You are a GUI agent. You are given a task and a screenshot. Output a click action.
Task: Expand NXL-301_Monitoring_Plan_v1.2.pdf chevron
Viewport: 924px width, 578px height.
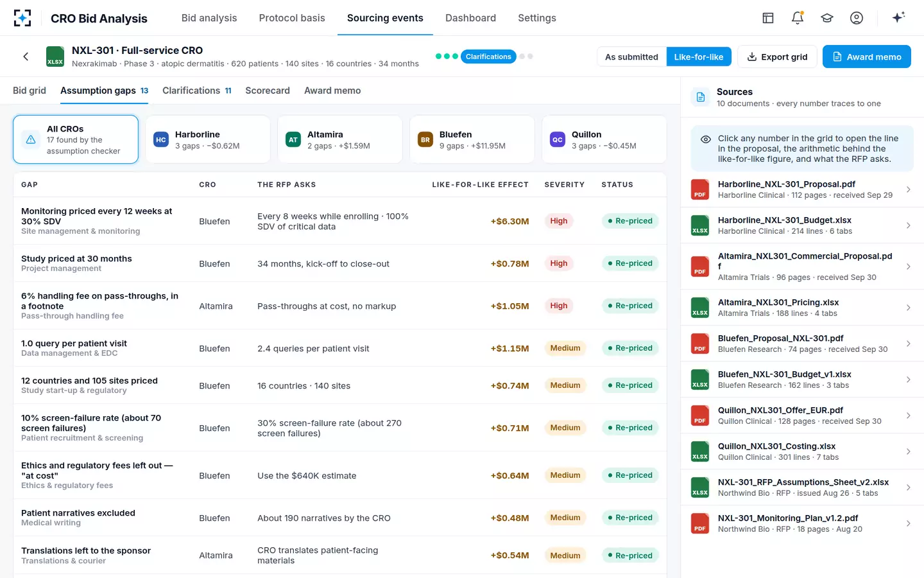point(909,523)
